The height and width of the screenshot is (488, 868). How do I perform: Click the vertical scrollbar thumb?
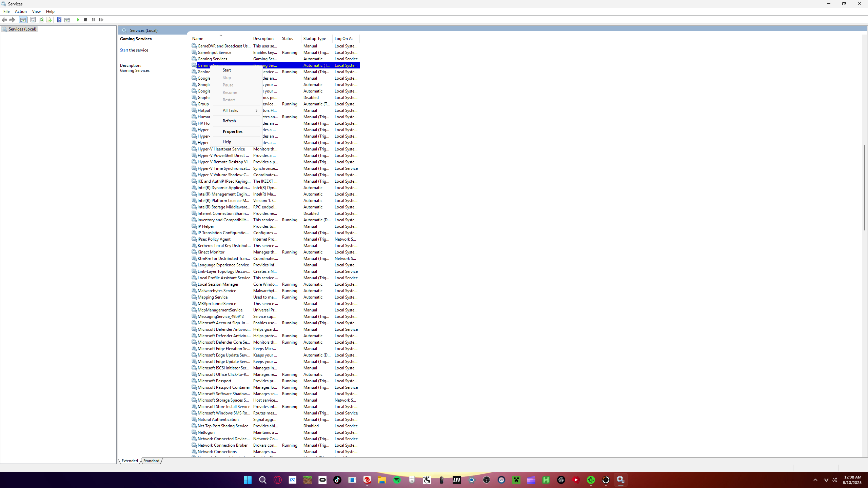pos(864,187)
